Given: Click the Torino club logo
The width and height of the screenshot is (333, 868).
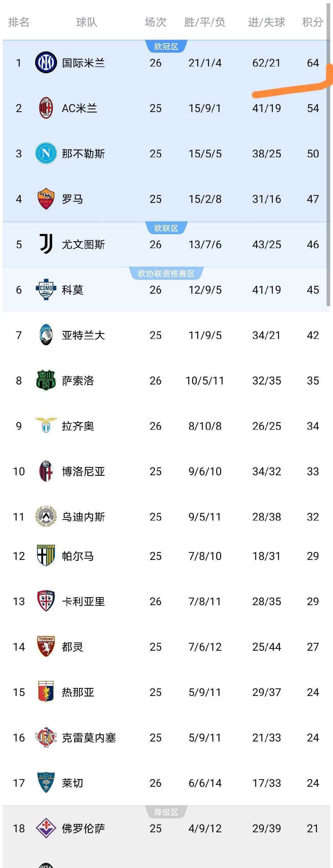Looking at the screenshot, I should [46, 646].
